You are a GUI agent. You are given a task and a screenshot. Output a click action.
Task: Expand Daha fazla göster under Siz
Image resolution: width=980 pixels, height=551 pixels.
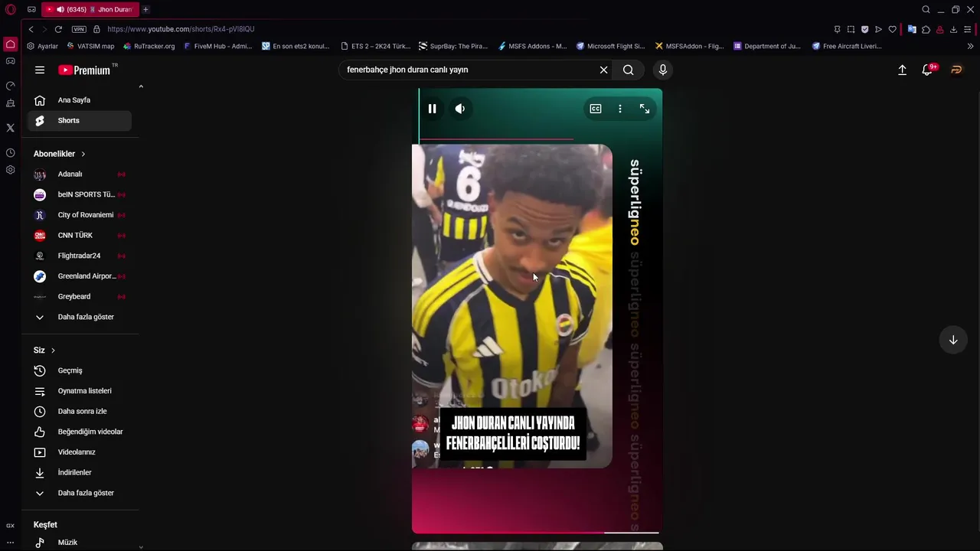(x=80, y=493)
